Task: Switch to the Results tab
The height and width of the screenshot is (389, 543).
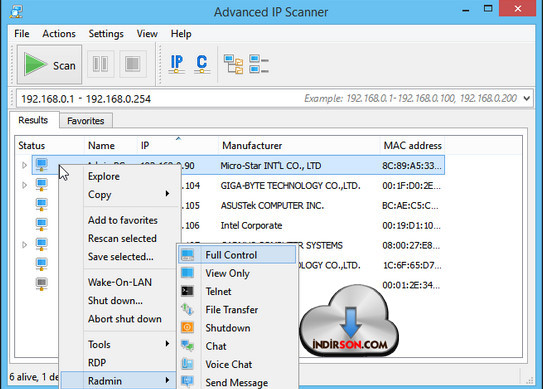Action: coord(33,120)
